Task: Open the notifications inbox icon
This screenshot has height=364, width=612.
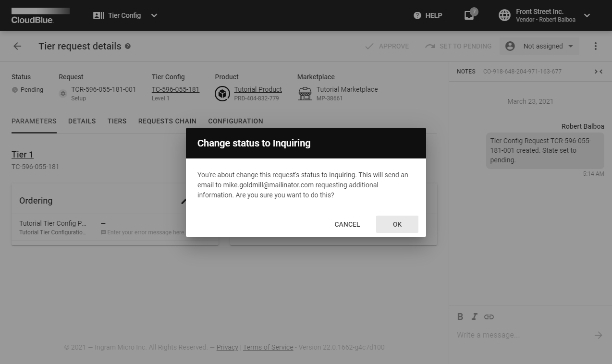Action: click(469, 15)
